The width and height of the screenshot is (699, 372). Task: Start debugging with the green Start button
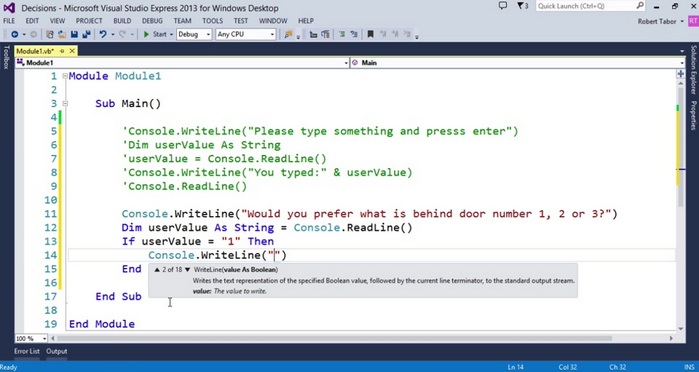point(155,34)
